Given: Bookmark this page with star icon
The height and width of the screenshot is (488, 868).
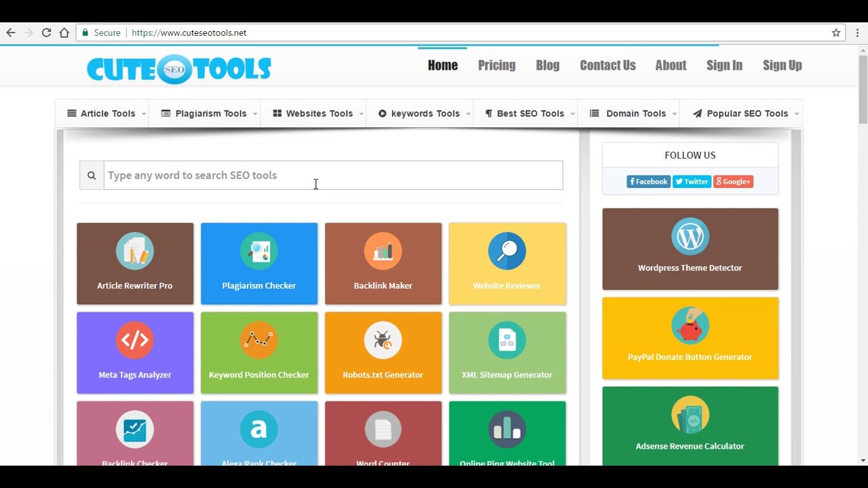Looking at the screenshot, I should pyautogui.click(x=836, y=33).
